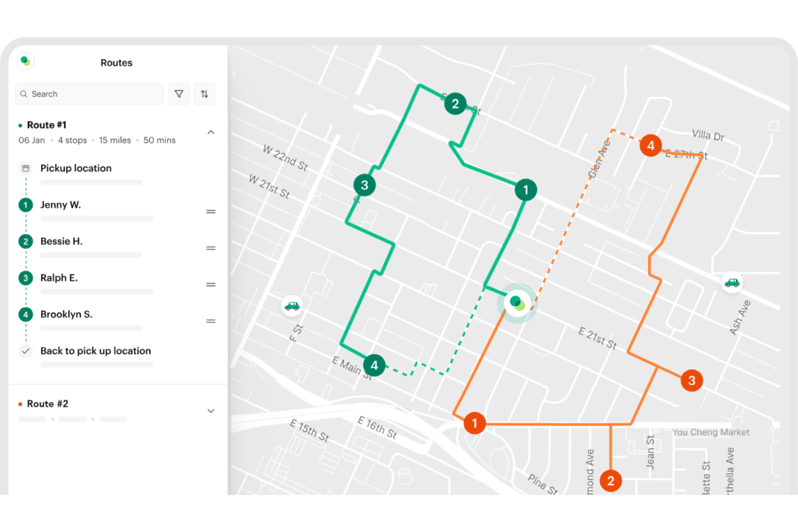The height and width of the screenshot is (532, 798).
Task: Select the car icon near Ash Ave
Action: 732,282
